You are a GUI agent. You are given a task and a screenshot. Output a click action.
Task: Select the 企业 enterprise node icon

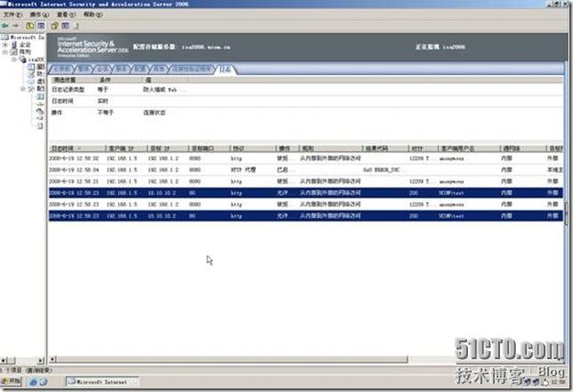pyautogui.click(x=14, y=44)
